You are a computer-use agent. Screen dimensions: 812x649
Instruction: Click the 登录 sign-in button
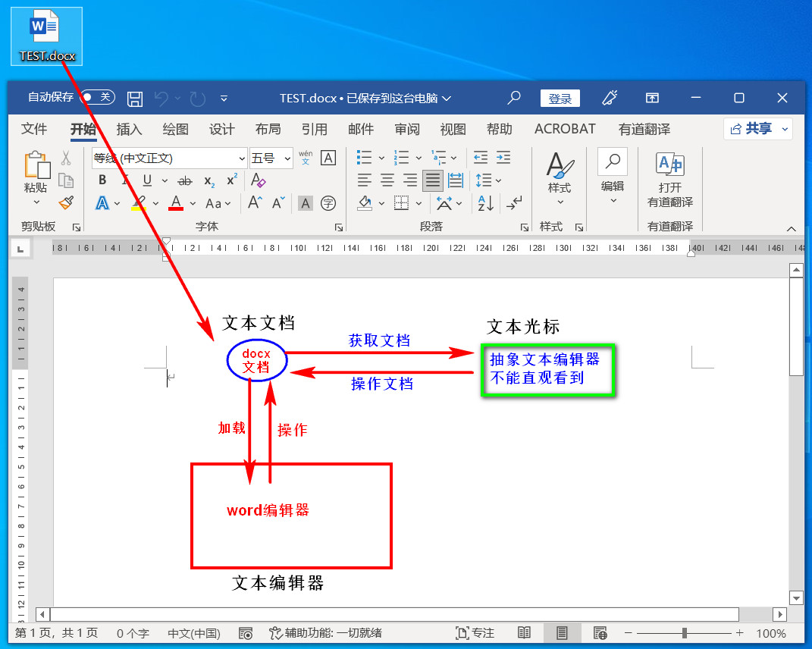coord(560,98)
